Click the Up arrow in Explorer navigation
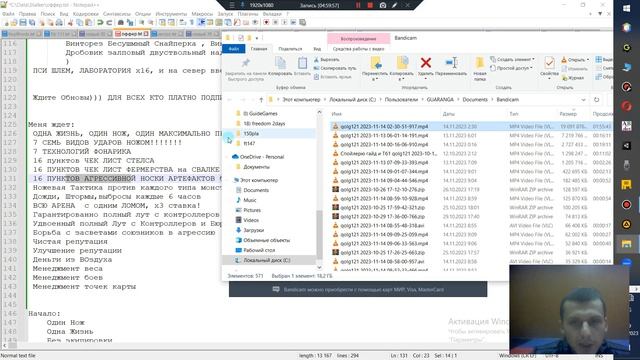640x360 pixels. tap(261, 100)
